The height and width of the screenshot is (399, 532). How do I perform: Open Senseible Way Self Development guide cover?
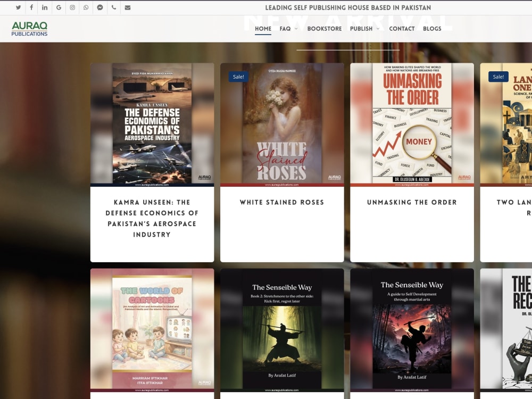412,330
